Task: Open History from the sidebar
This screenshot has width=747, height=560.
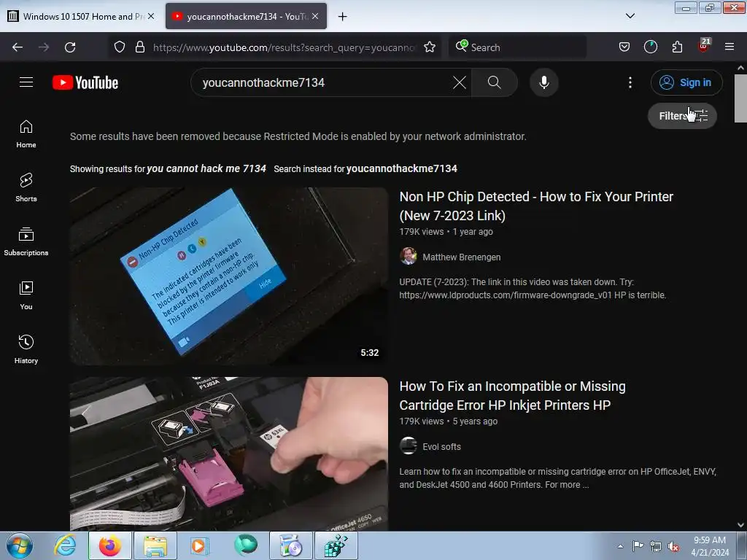Action: [26, 349]
